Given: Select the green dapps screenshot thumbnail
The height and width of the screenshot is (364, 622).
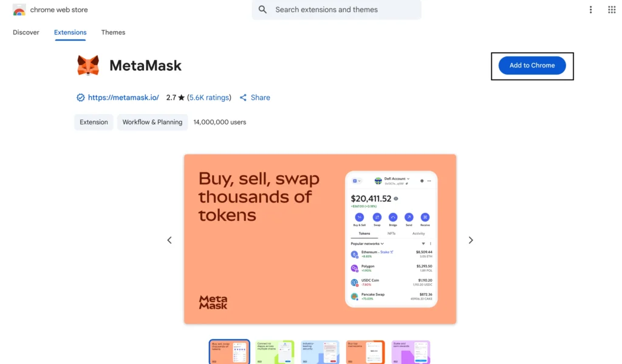Looking at the screenshot, I should (x=275, y=352).
